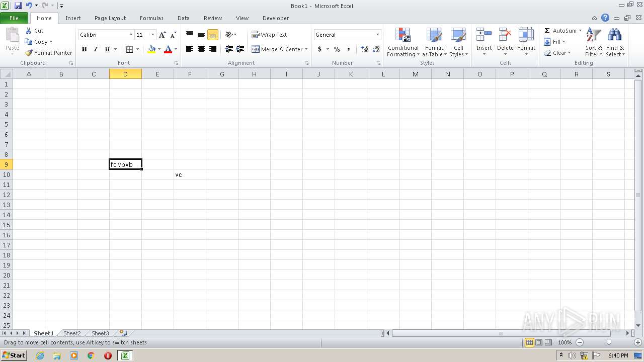Apply middle align to cell
Viewport: 644px width, 362px height.
(201, 35)
